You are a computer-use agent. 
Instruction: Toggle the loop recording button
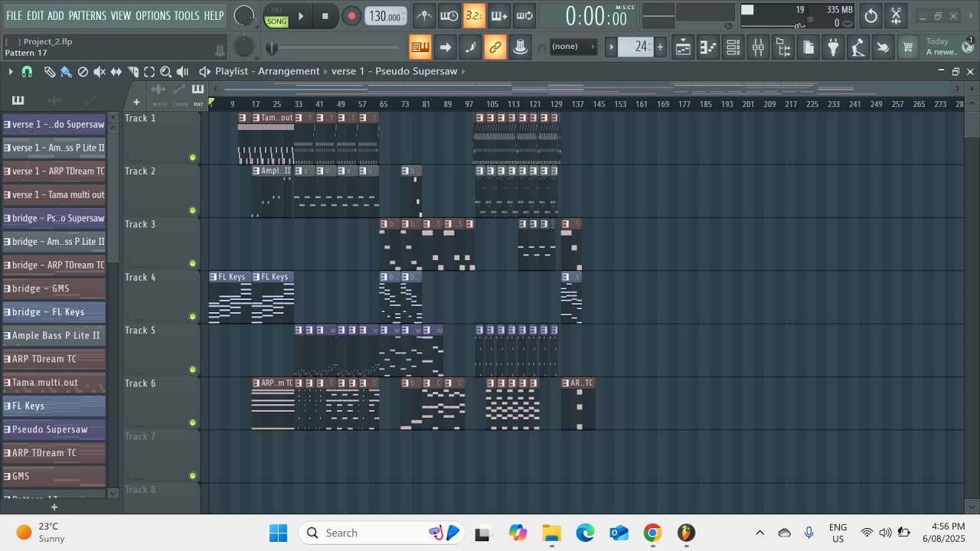click(x=524, y=15)
